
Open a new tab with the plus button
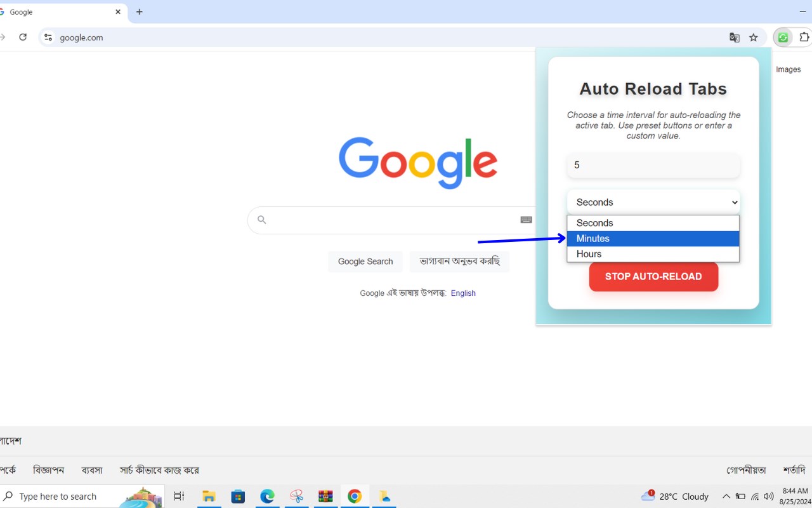pos(140,11)
